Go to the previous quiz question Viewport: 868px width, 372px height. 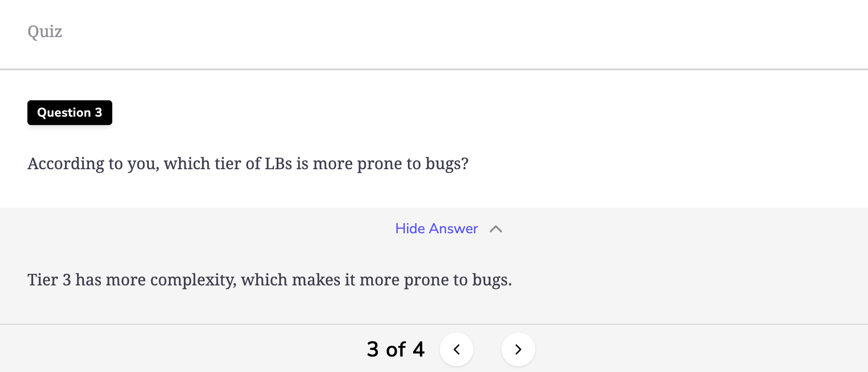pyautogui.click(x=457, y=349)
